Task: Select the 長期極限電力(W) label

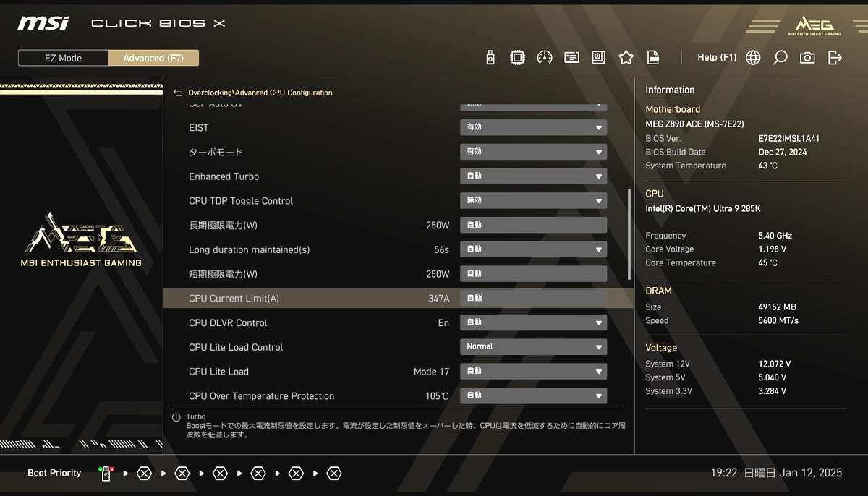Action: click(224, 226)
